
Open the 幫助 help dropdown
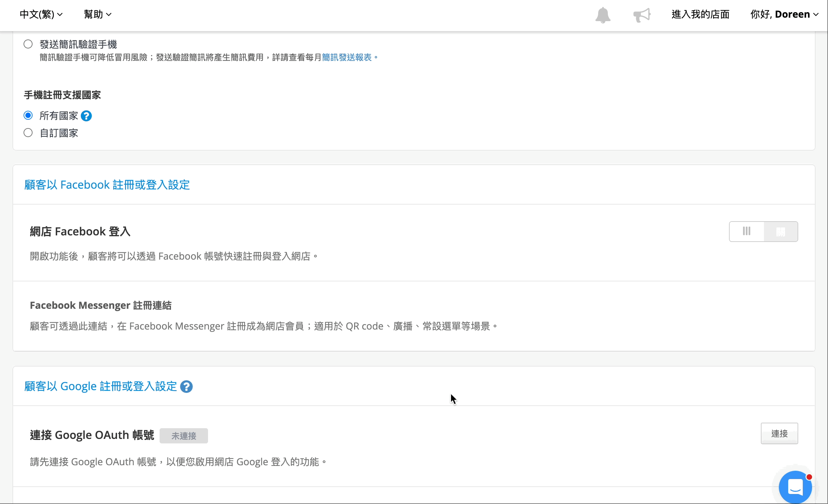pyautogui.click(x=97, y=14)
